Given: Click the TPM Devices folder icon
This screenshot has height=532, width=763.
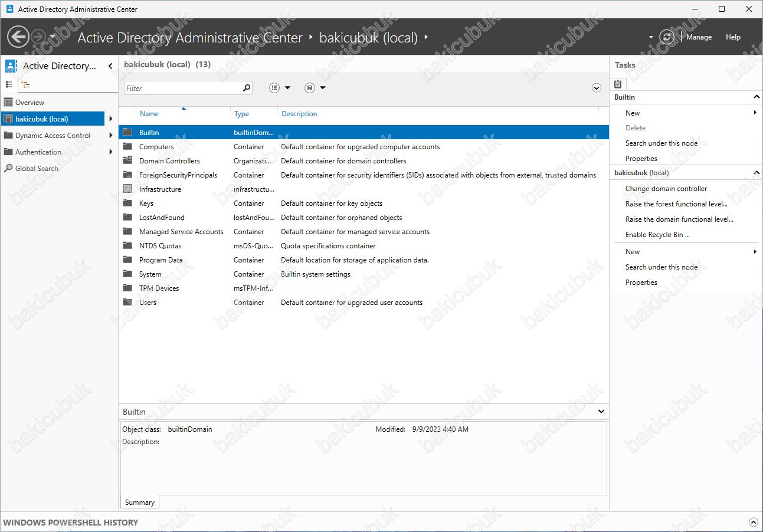Looking at the screenshot, I should point(127,288).
